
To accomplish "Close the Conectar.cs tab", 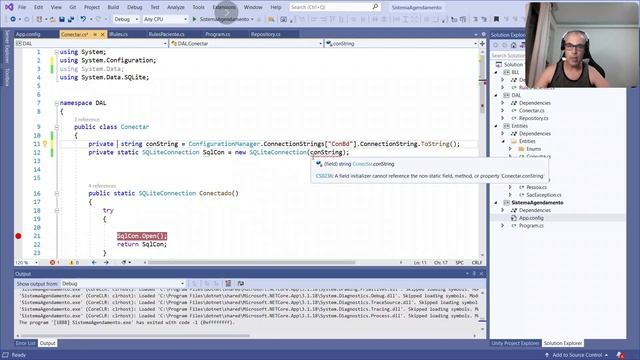I will click(102, 34).
